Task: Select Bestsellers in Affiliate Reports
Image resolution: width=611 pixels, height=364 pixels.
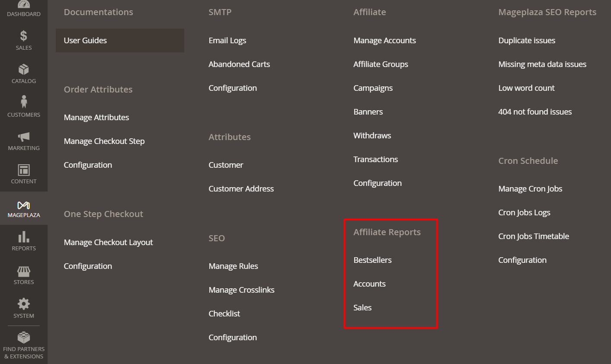Action: coord(372,260)
